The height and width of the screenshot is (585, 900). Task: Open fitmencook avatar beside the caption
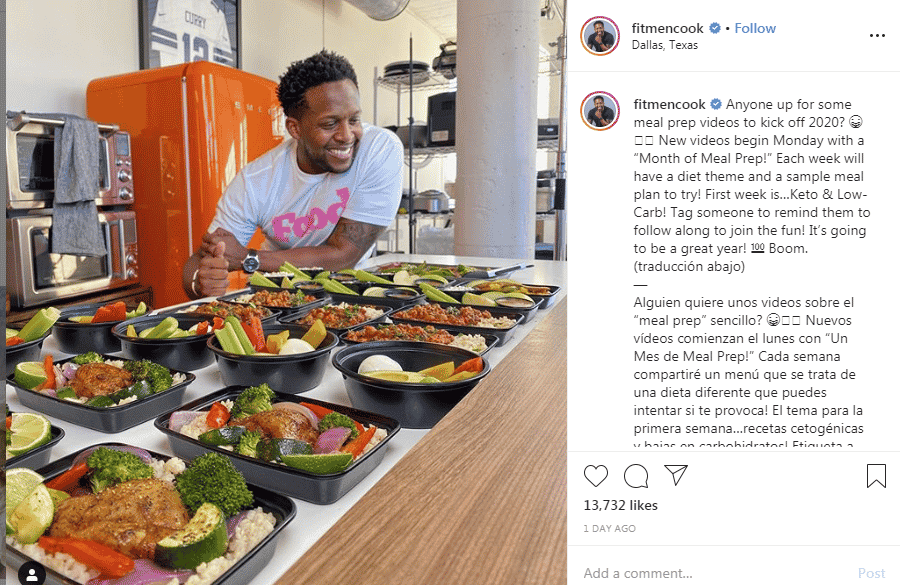pos(600,111)
